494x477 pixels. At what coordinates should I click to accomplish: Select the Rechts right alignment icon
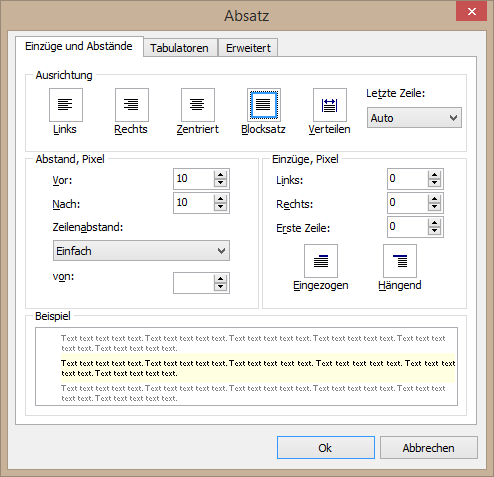(132, 105)
